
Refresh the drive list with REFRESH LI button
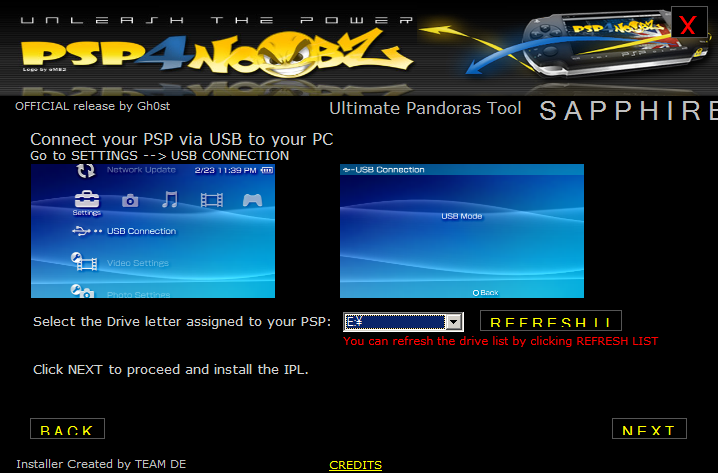coord(550,321)
